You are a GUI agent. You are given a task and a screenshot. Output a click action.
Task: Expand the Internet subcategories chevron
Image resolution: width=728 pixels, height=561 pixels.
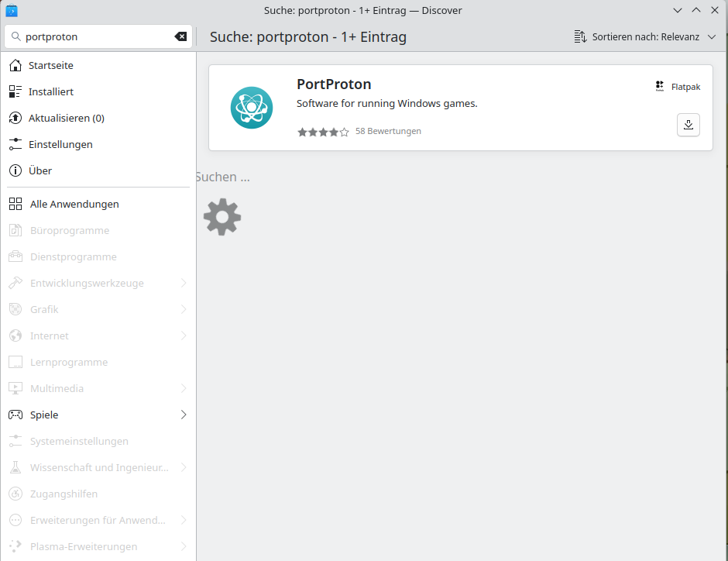point(184,336)
